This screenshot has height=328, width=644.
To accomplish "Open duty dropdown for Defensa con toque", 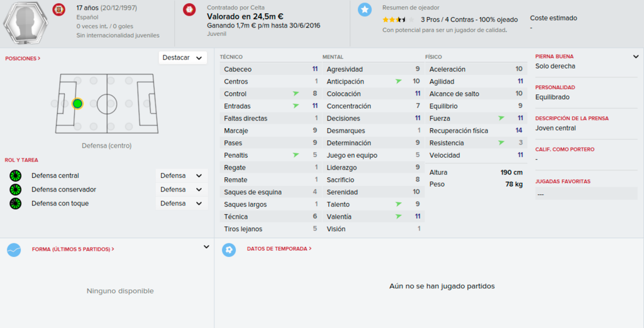I will (x=182, y=204).
